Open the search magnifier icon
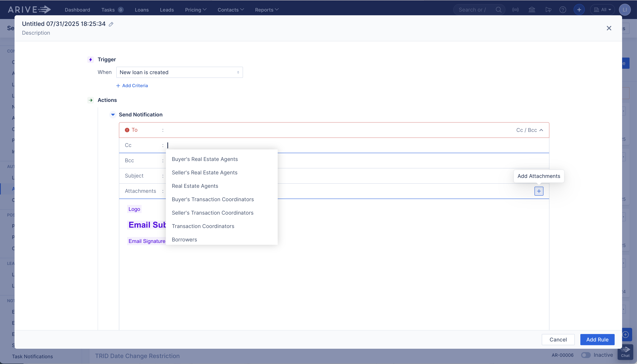The image size is (637, 364). (x=499, y=10)
